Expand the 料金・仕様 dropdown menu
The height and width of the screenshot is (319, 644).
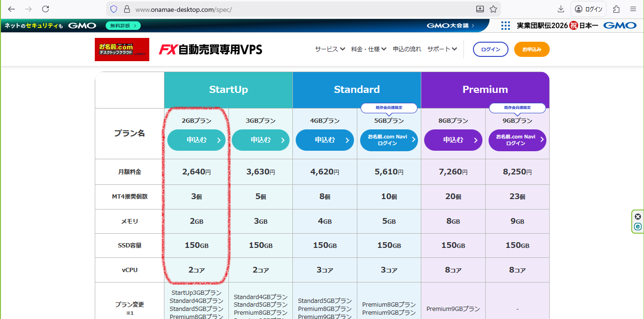[x=369, y=49]
